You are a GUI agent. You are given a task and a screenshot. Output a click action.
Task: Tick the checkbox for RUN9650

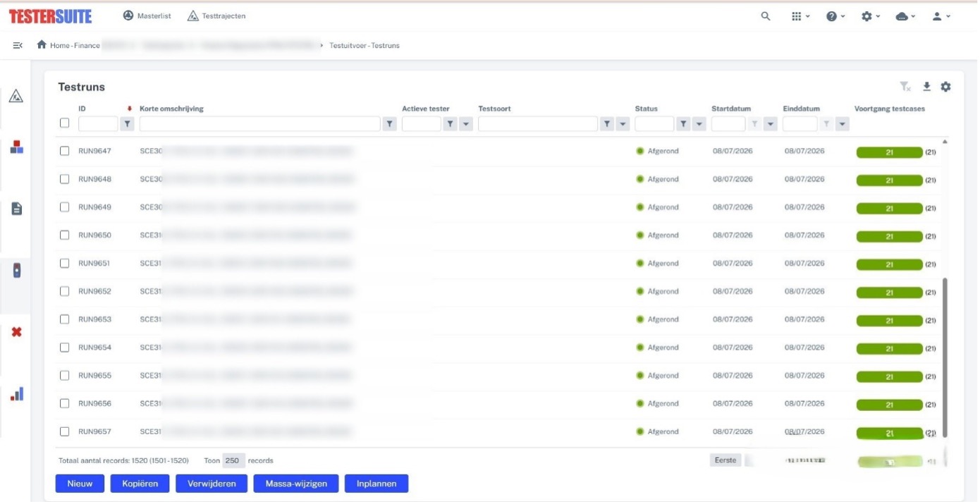click(x=64, y=235)
